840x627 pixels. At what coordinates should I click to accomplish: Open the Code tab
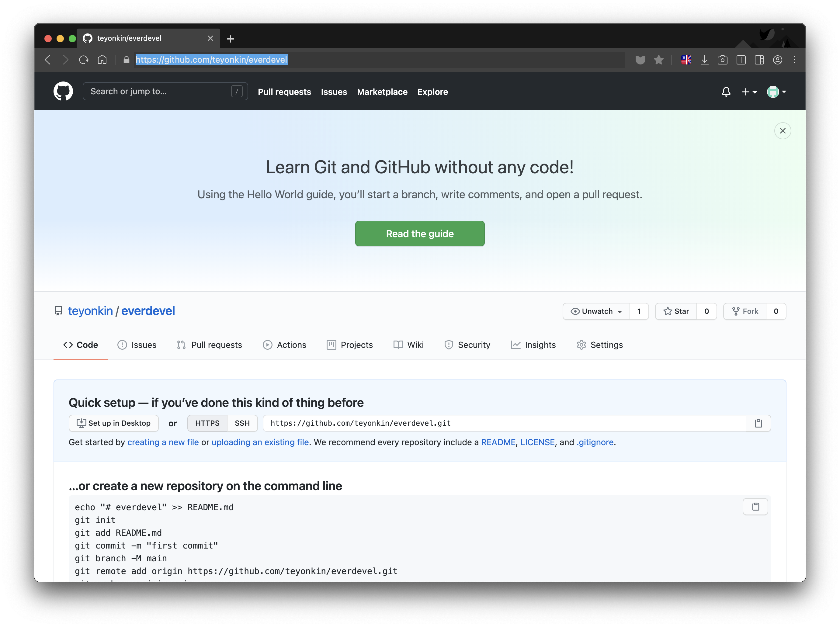81,345
